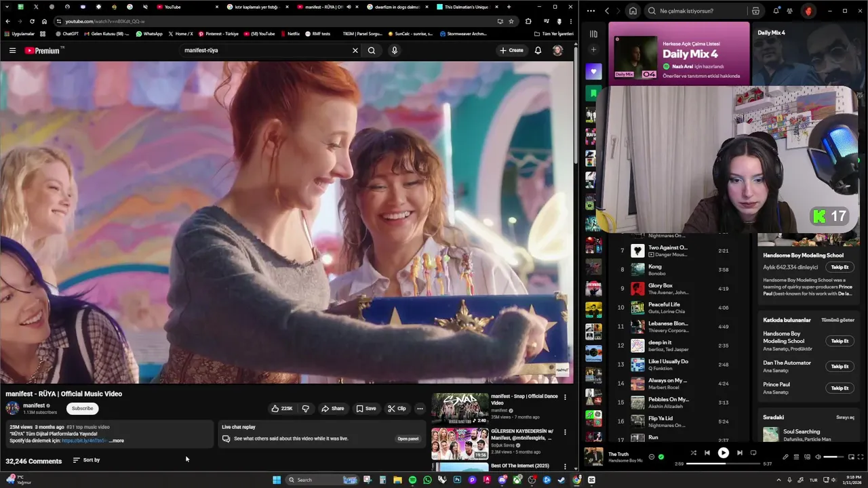Open the ChatGPT bookmark
This screenshot has width=868, height=488.
(67, 33)
